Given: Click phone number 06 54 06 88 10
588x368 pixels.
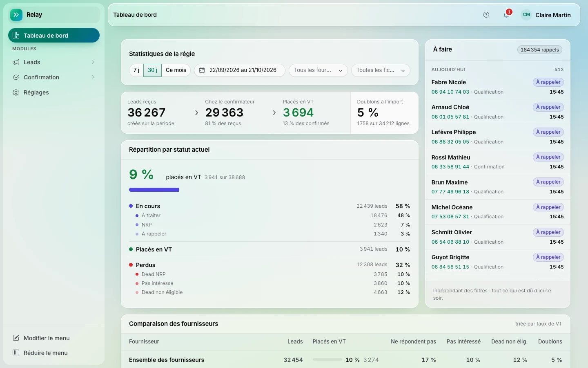Looking at the screenshot, I should [450, 242].
